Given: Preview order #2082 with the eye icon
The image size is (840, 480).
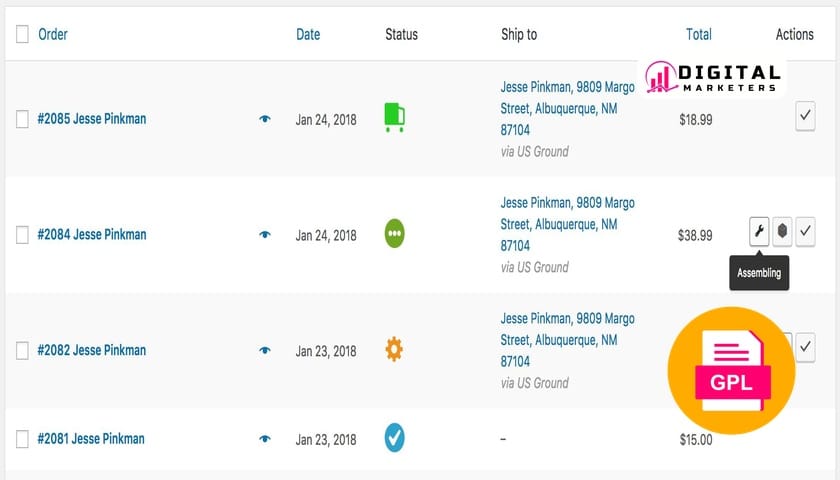Looking at the screenshot, I should point(265,350).
